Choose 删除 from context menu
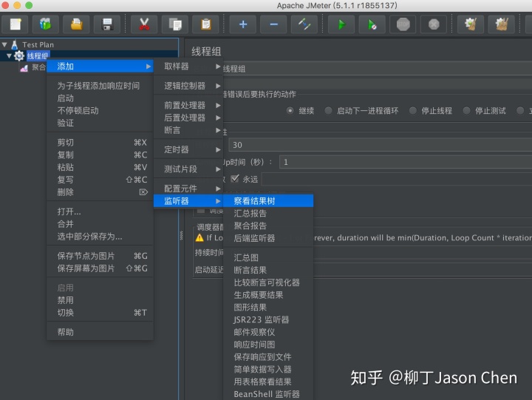This screenshot has width=532, height=400. [x=100, y=192]
